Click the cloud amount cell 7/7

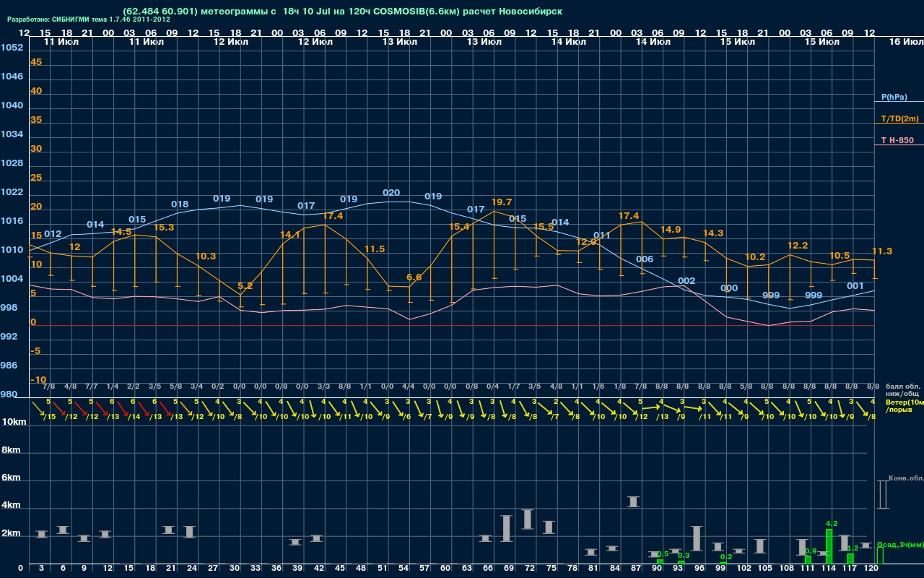(91, 387)
